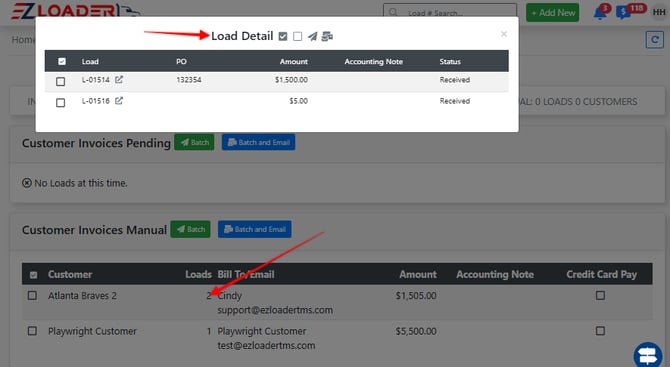Click the $5.00 amount
Image resolution: width=670 pixels, height=367 pixels.
pos(298,101)
